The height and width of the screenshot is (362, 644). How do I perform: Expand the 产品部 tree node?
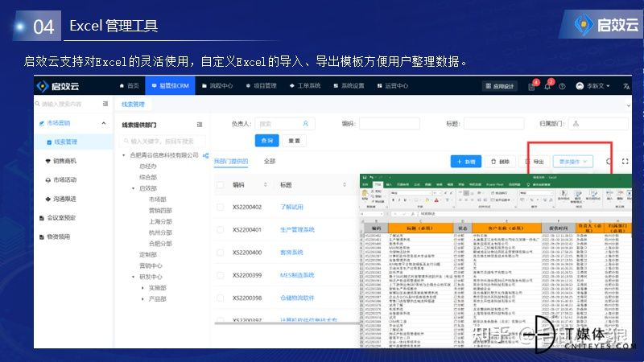(x=142, y=299)
